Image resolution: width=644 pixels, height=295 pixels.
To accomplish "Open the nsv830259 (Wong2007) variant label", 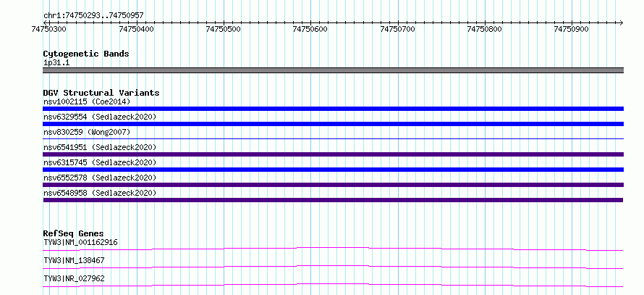I will click(87, 132).
